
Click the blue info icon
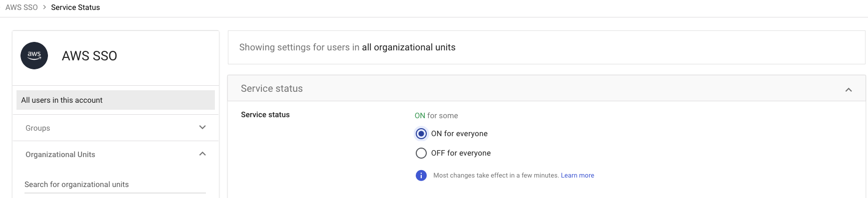pos(421,175)
